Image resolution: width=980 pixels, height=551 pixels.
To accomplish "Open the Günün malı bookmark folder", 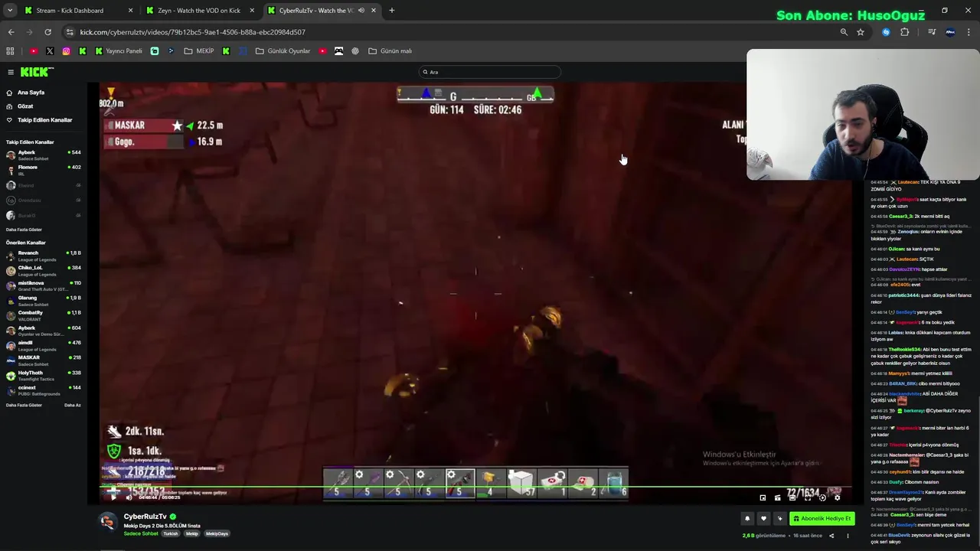I will (x=390, y=51).
